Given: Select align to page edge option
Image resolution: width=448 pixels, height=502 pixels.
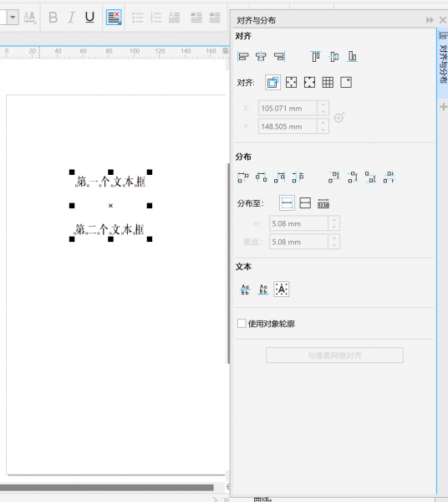Looking at the screenshot, I should click(291, 83).
